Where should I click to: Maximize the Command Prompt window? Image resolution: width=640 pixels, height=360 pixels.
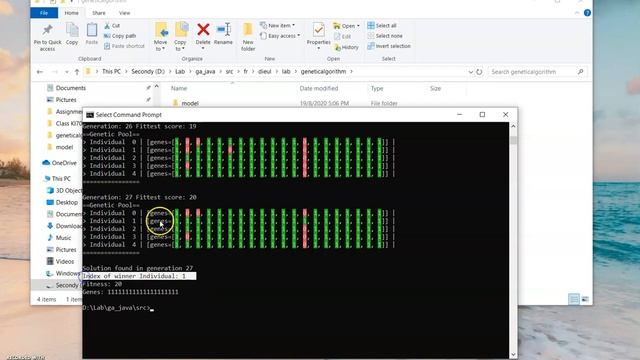[x=482, y=115]
